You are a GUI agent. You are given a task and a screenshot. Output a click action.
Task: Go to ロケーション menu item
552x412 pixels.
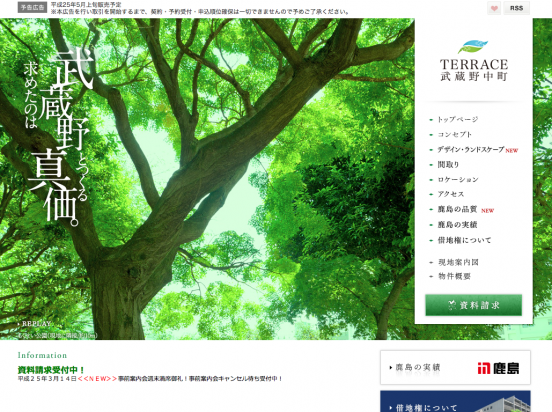pos(458,180)
